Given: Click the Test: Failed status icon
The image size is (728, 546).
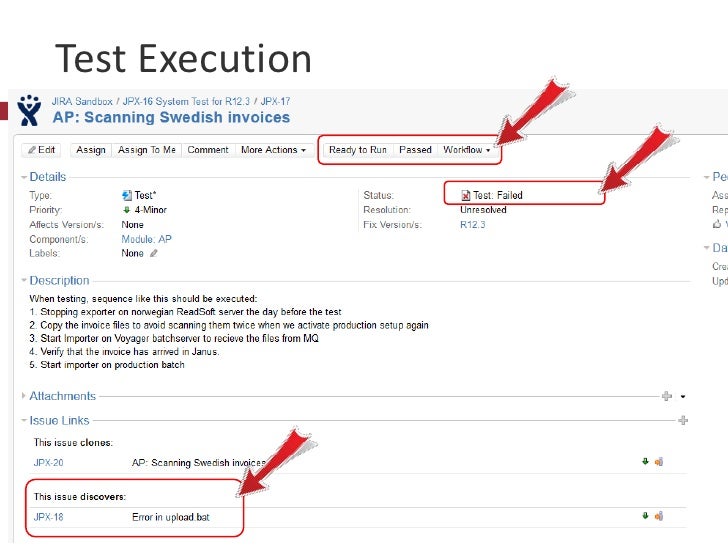Looking at the screenshot, I should tap(465, 195).
